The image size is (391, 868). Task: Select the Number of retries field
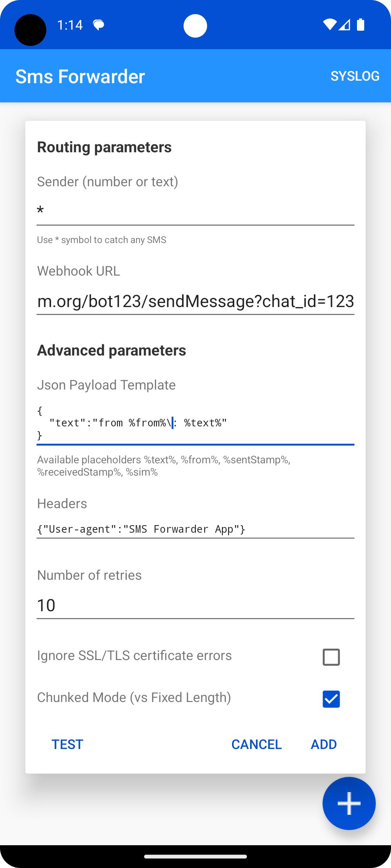click(x=195, y=605)
